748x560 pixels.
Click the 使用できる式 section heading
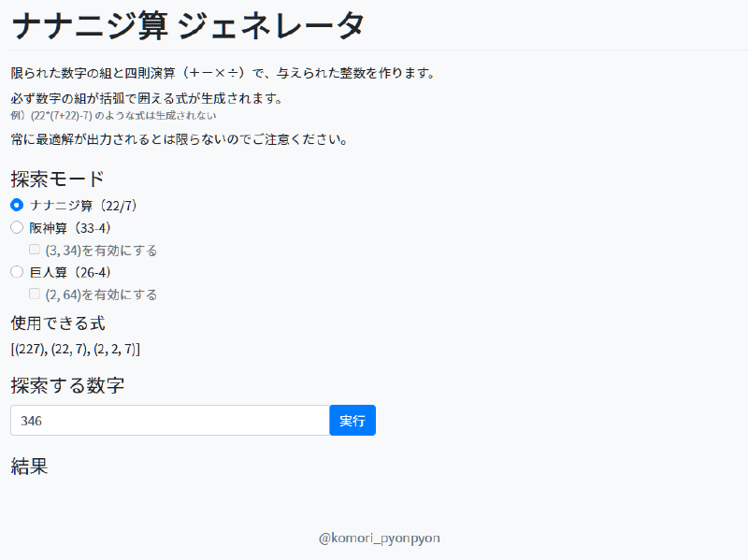58,323
